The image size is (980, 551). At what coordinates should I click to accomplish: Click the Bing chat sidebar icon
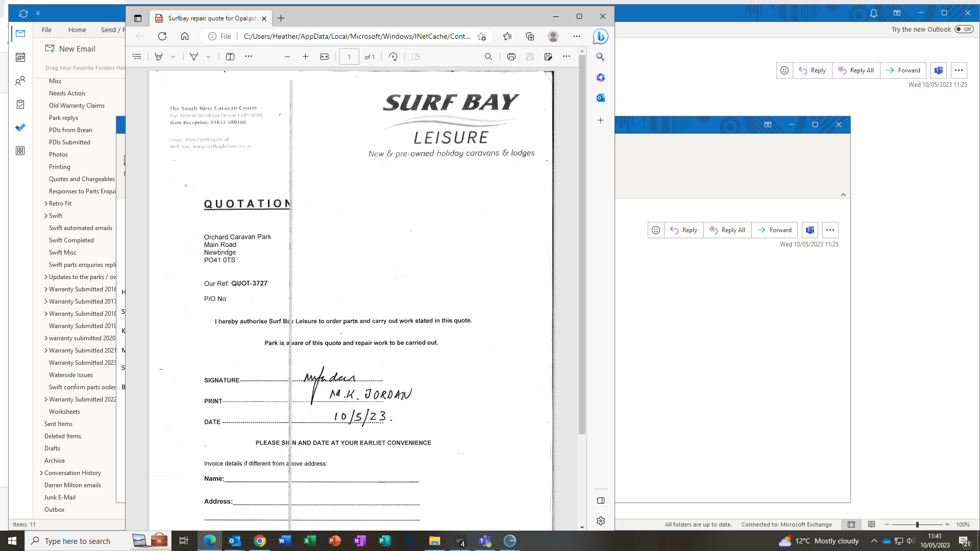[x=600, y=36]
